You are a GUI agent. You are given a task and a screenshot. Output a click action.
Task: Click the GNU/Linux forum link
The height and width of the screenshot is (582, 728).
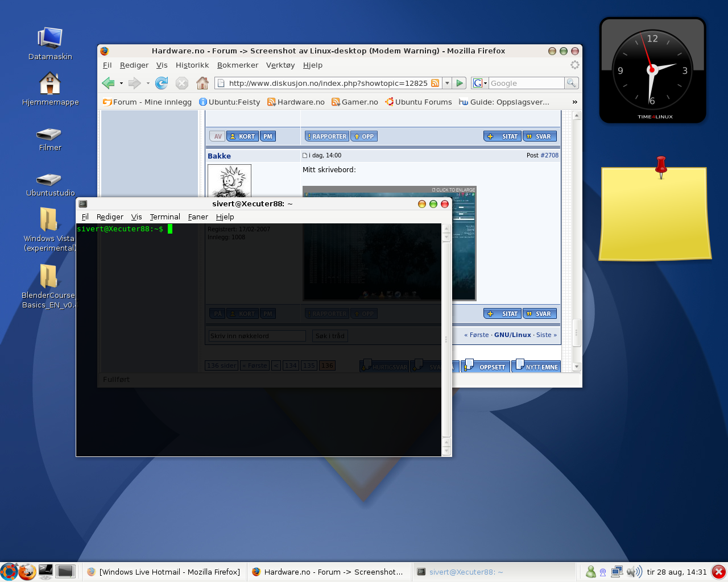512,335
